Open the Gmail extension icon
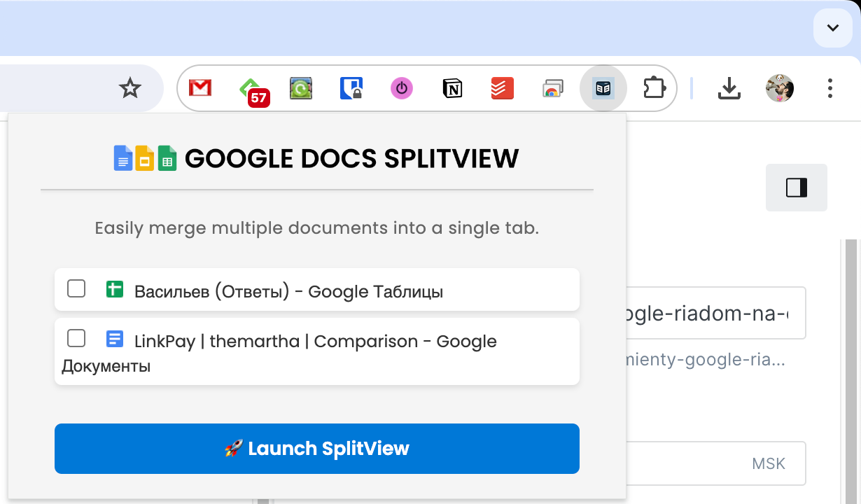The image size is (861, 504). pyautogui.click(x=200, y=88)
